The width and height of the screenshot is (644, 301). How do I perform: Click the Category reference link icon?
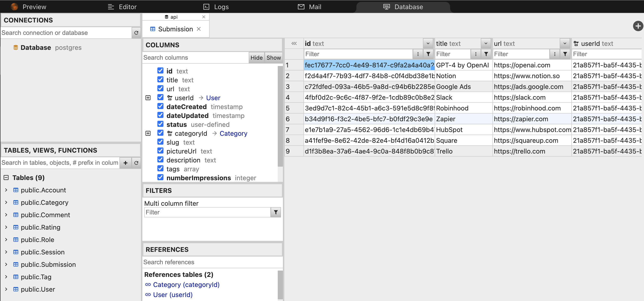tap(148, 285)
